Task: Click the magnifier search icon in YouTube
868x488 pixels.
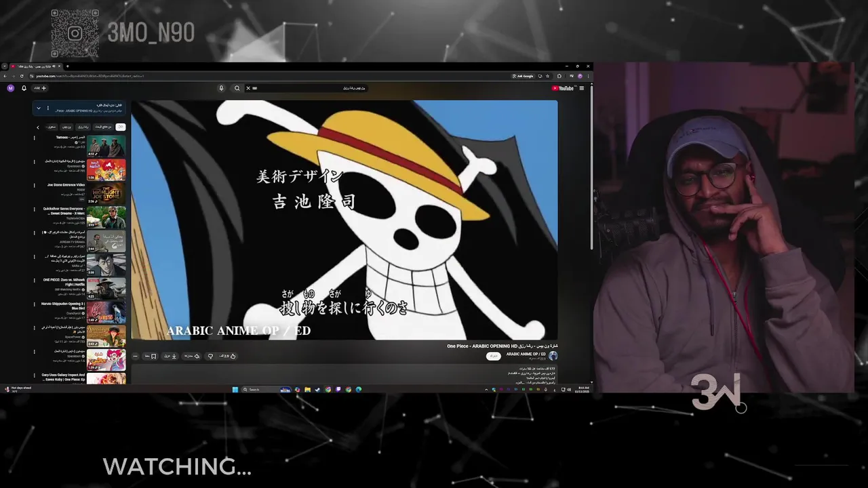Action: 237,88
